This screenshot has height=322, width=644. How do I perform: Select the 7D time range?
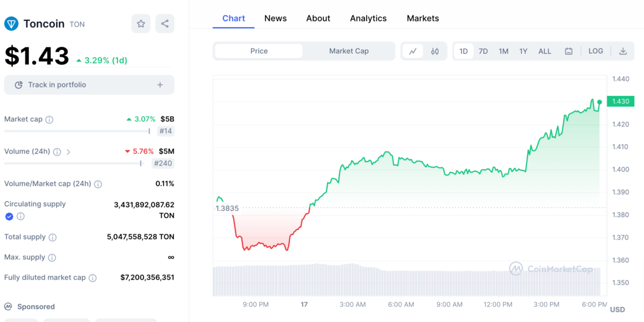[x=483, y=51]
